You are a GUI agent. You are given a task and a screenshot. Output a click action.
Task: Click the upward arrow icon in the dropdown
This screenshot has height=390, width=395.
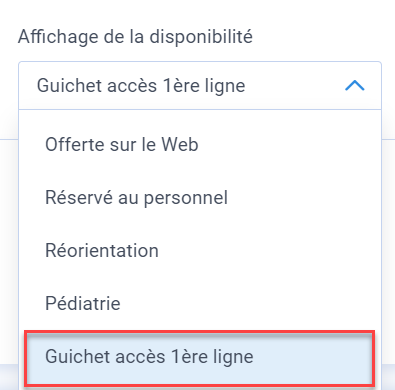(x=355, y=86)
